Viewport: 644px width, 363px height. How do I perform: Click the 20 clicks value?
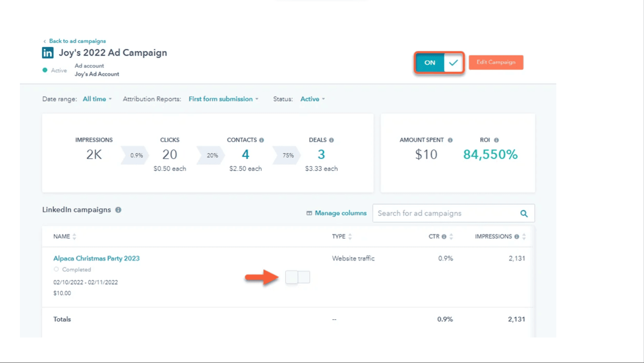[170, 155]
